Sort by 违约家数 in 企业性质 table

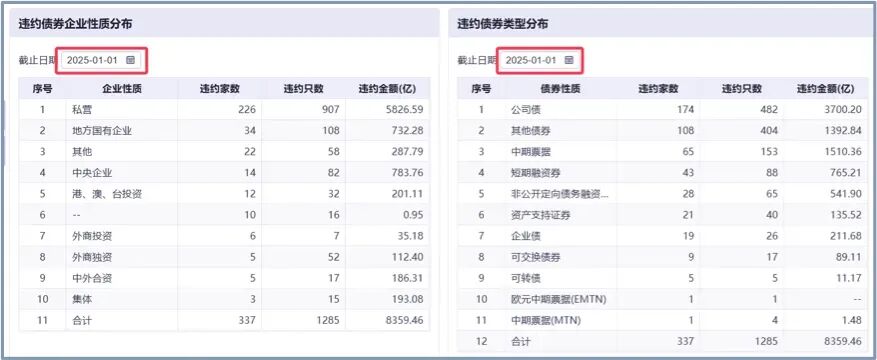220,89
